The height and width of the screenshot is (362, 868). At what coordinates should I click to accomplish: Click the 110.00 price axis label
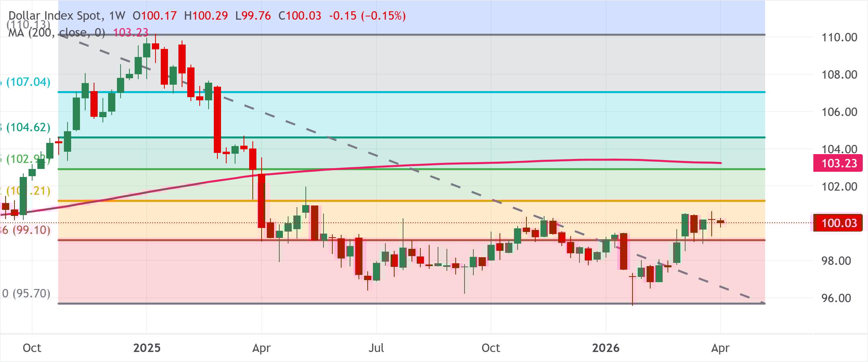coord(839,37)
